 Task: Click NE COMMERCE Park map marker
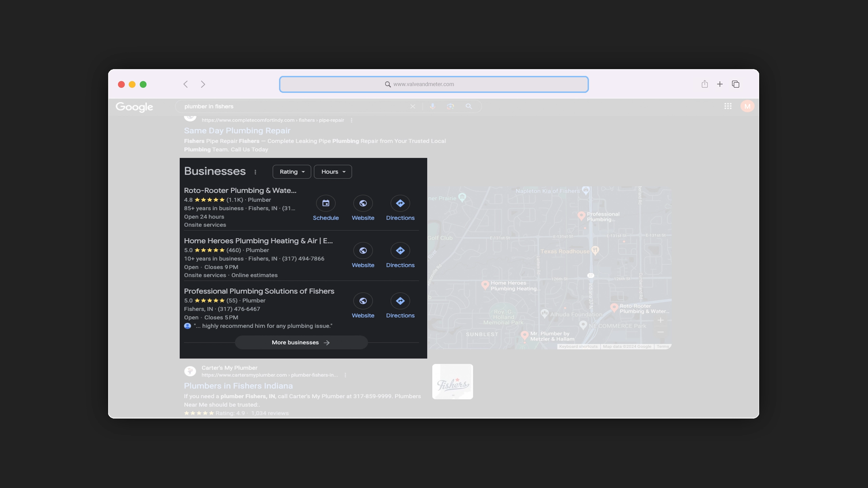[583, 325]
